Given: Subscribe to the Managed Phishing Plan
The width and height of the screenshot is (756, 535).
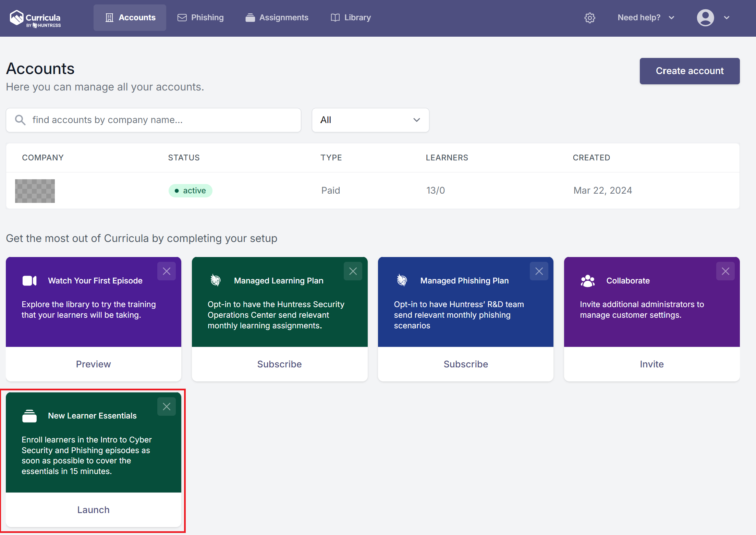Looking at the screenshot, I should click(x=466, y=364).
